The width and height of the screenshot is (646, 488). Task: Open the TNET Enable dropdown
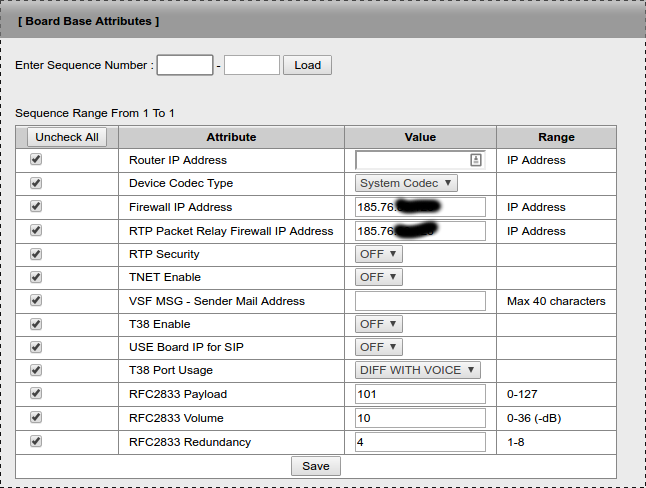(x=379, y=277)
